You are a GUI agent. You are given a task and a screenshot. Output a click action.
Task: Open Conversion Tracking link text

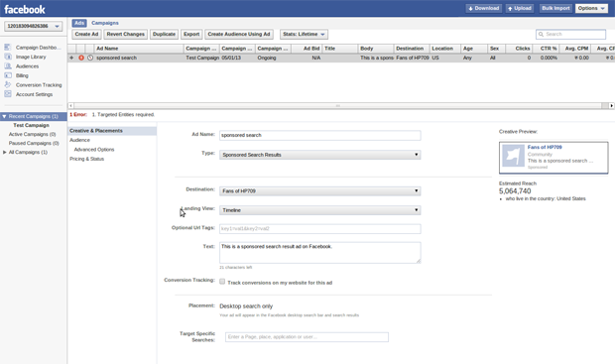39,85
